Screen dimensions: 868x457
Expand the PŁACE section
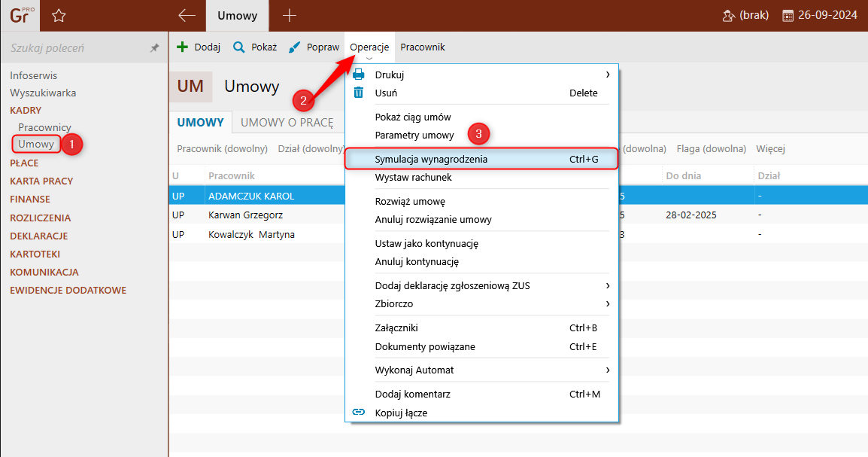pyautogui.click(x=24, y=163)
